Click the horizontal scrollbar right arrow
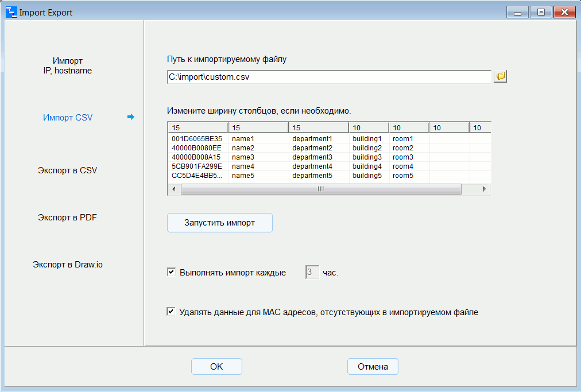 coord(485,189)
